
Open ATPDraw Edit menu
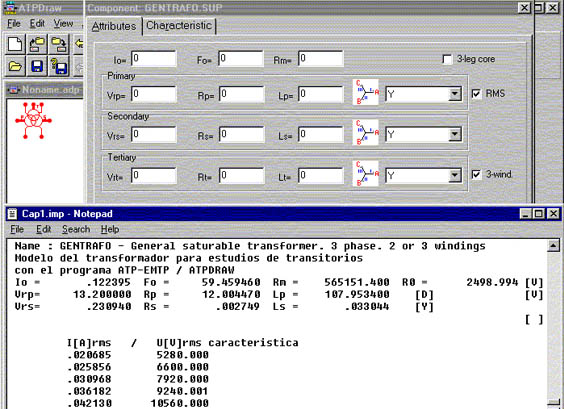coord(37,24)
